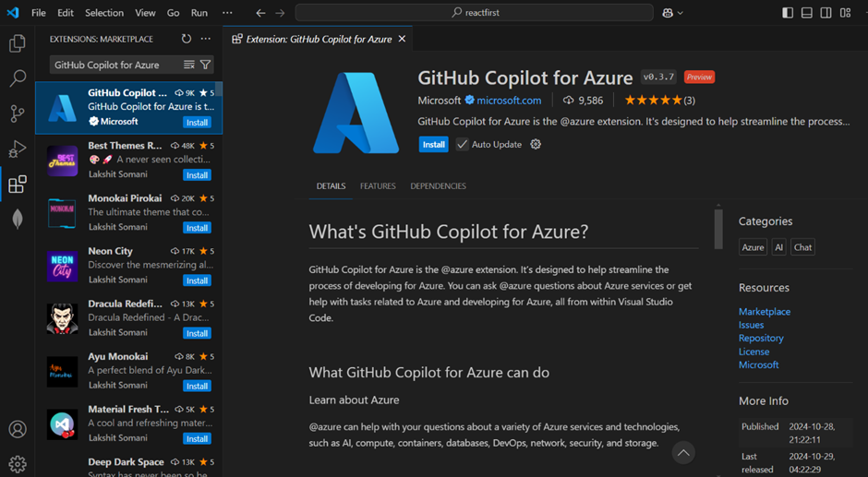Open Source Control view

[18, 113]
